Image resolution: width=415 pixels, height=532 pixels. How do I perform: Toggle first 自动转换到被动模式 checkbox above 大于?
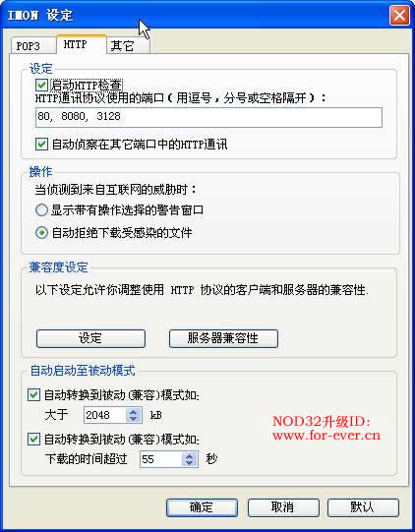(x=33, y=395)
